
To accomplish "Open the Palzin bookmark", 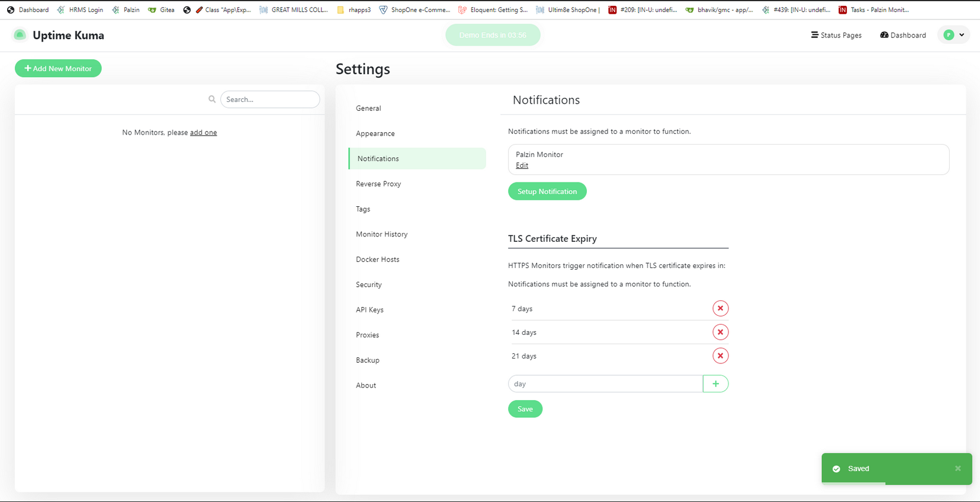I will pos(126,9).
